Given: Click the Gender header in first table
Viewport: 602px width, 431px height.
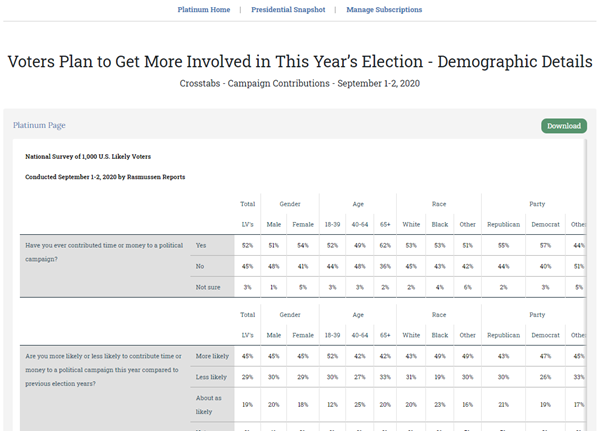Looking at the screenshot, I should click(x=290, y=204).
